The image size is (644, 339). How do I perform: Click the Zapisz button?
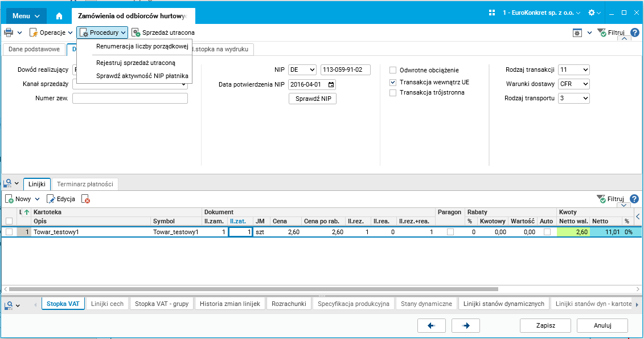click(x=545, y=325)
